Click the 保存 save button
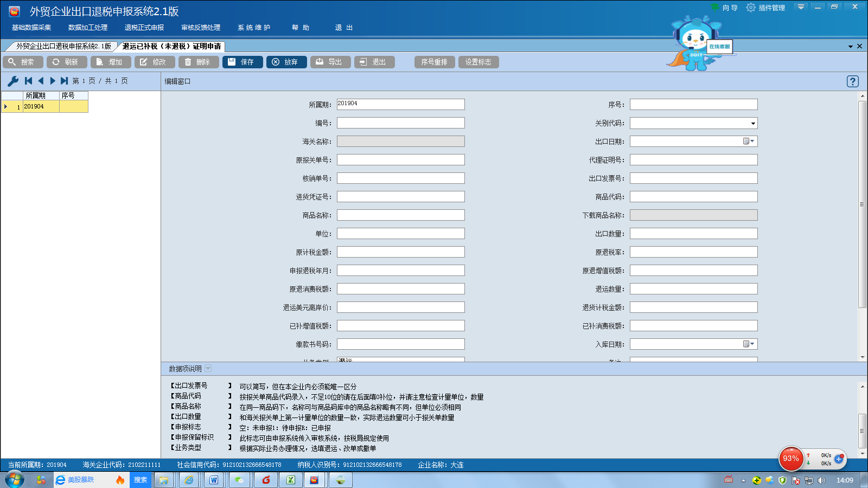868x488 pixels. pyautogui.click(x=242, y=62)
